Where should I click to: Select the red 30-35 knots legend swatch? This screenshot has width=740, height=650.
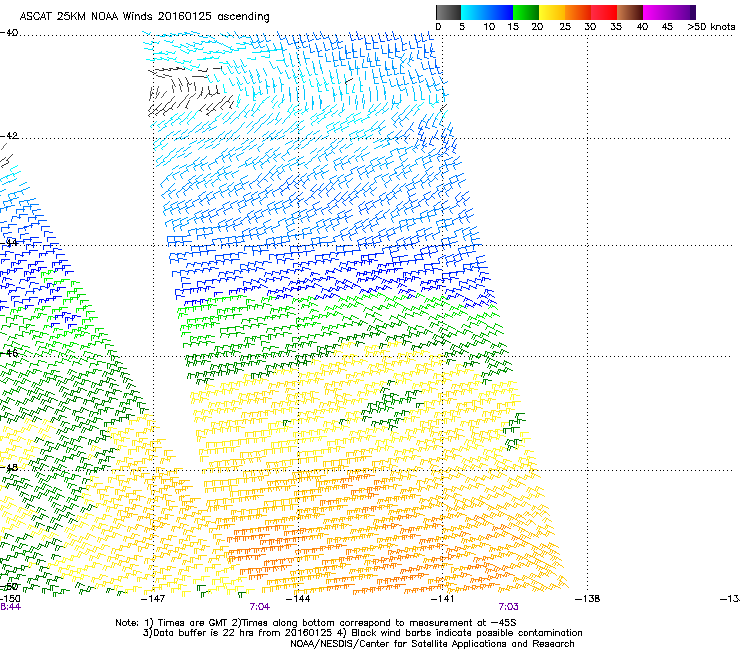pos(604,12)
